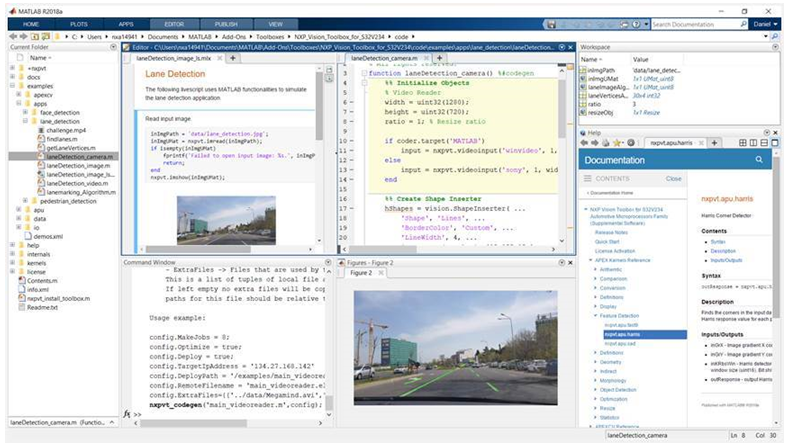Open the Documentation Home link

click(611, 193)
